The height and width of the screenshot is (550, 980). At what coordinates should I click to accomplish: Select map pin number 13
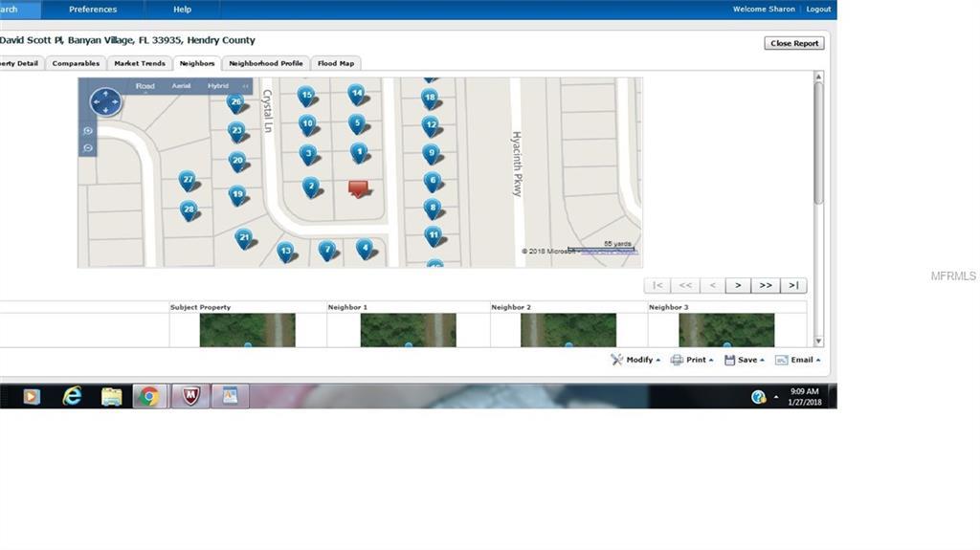(285, 252)
